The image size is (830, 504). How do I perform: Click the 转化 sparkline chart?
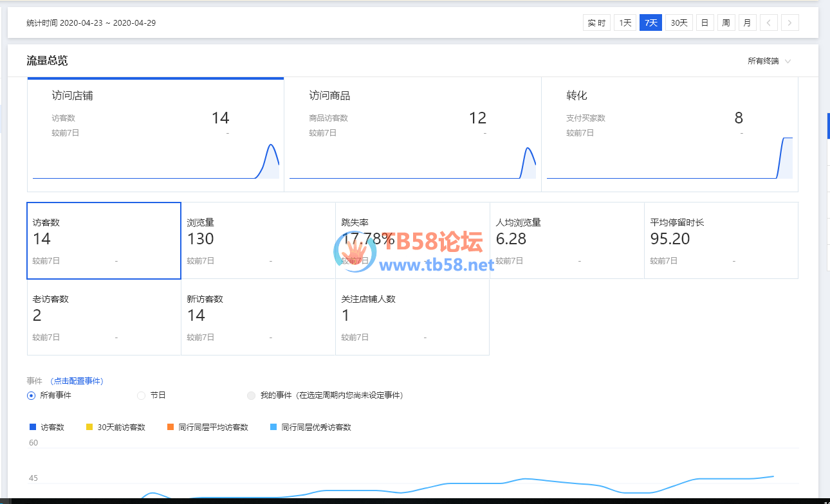[670, 158]
